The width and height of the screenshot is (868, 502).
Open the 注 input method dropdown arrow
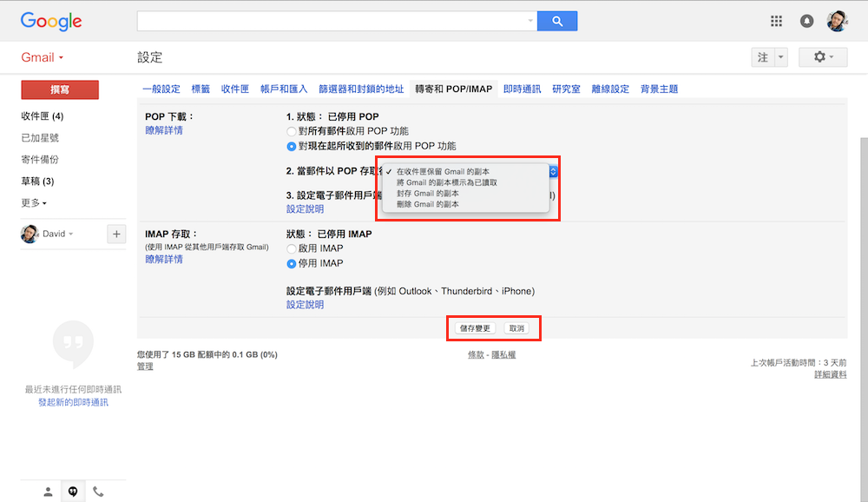(x=780, y=57)
